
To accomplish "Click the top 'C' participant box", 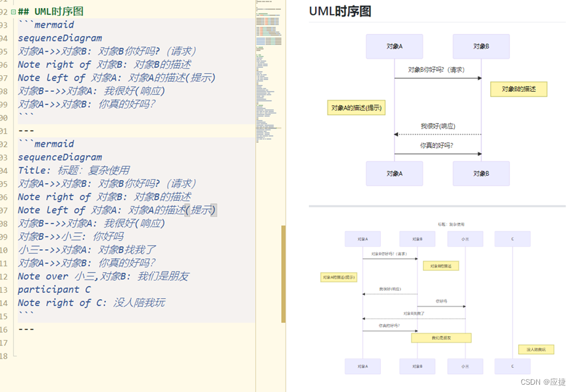I will (x=513, y=239).
